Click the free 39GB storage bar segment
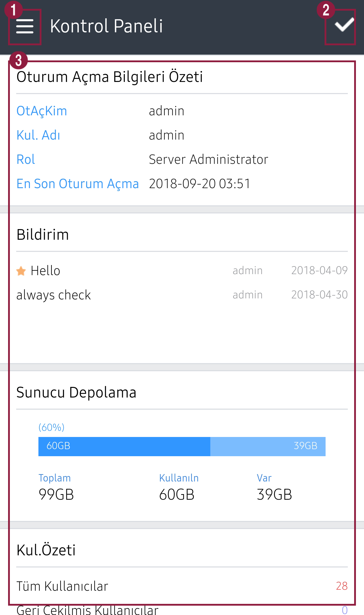 pos(268,446)
